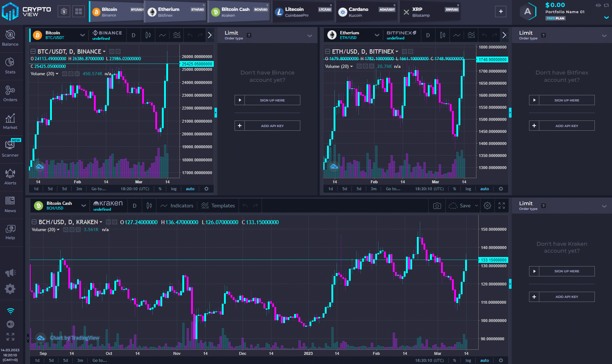
Task: Click Go to... on BCH chart
Action: pyautogui.click(x=100, y=360)
